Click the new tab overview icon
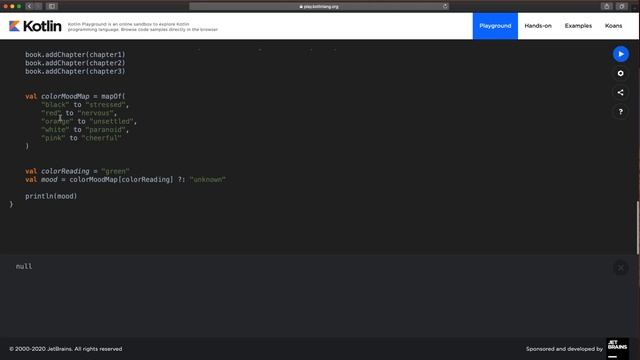Screen dimensions: 640x360 click(x=622, y=6)
